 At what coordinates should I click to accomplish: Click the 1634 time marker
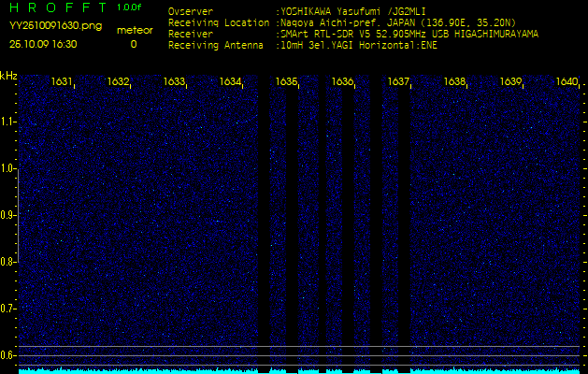tap(230, 81)
